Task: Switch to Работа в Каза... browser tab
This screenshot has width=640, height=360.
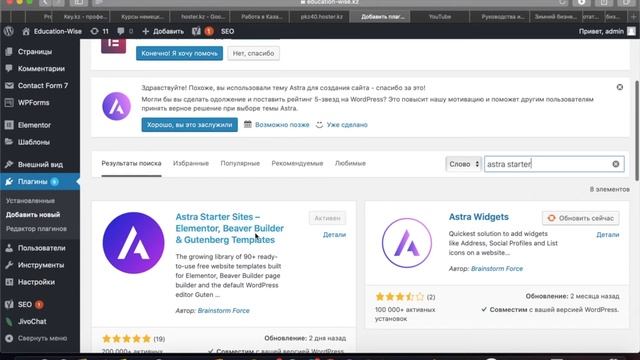Action: (262, 17)
